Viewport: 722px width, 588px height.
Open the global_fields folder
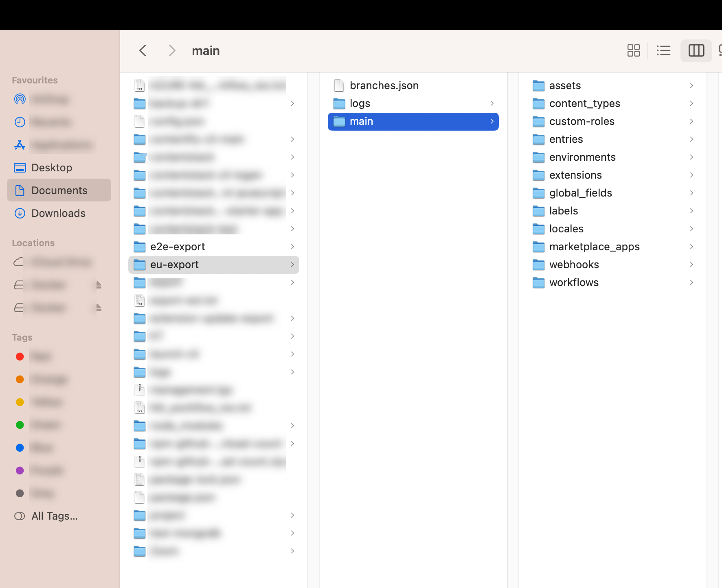pyautogui.click(x=581, y=193)
